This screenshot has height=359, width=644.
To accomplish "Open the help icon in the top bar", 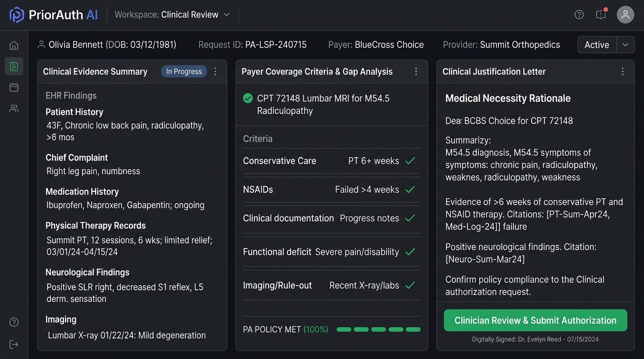I will pos(579,14).
